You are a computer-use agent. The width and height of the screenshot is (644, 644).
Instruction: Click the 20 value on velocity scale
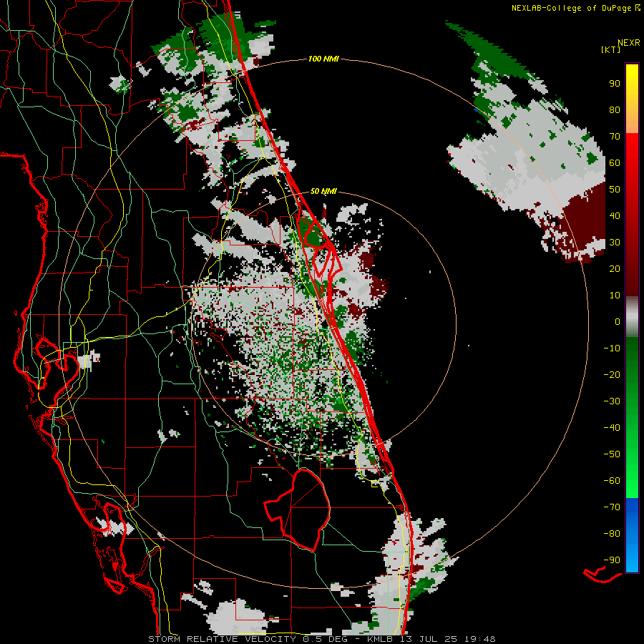point(615,269)
